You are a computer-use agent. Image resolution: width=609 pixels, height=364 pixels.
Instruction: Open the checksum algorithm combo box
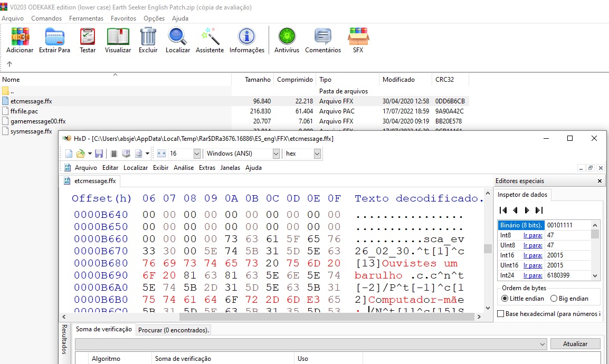[311, 344]
